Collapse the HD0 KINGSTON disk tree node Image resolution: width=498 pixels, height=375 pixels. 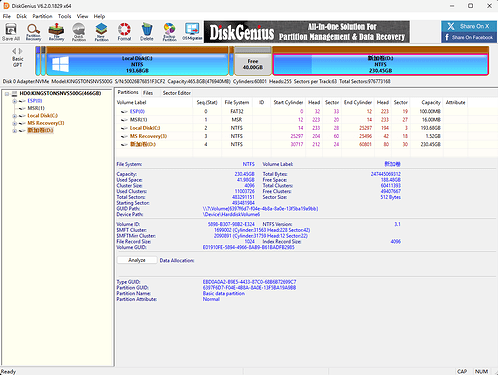(7, 94)
